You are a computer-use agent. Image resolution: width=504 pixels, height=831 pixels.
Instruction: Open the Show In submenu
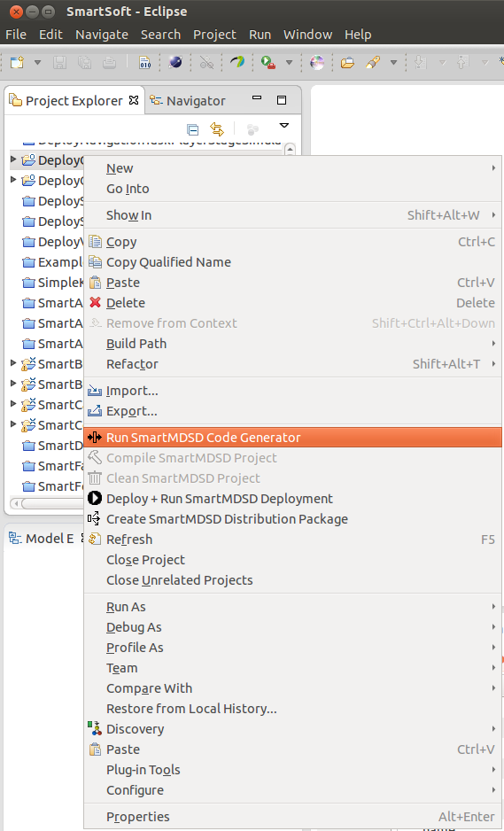tap(292, 215)
